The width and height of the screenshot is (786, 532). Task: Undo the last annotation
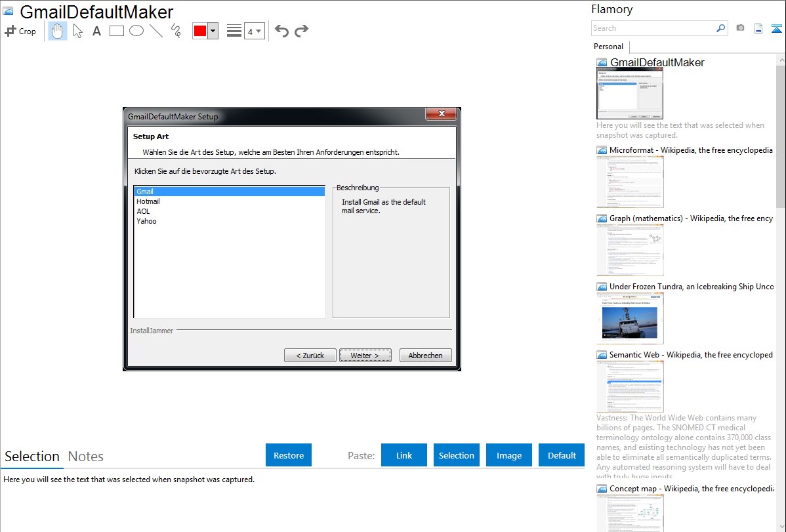pyautogui.click(x=281, y=31)
